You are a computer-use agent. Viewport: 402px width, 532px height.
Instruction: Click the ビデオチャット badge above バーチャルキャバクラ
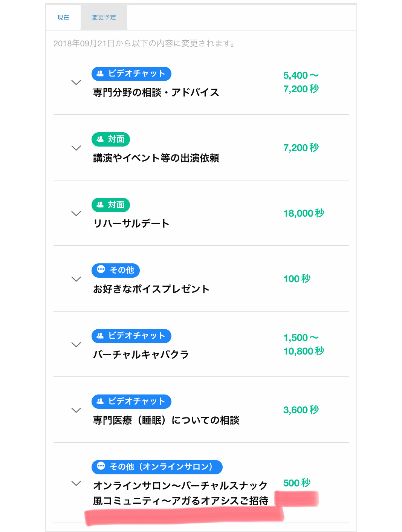click(x=131, y=336)
